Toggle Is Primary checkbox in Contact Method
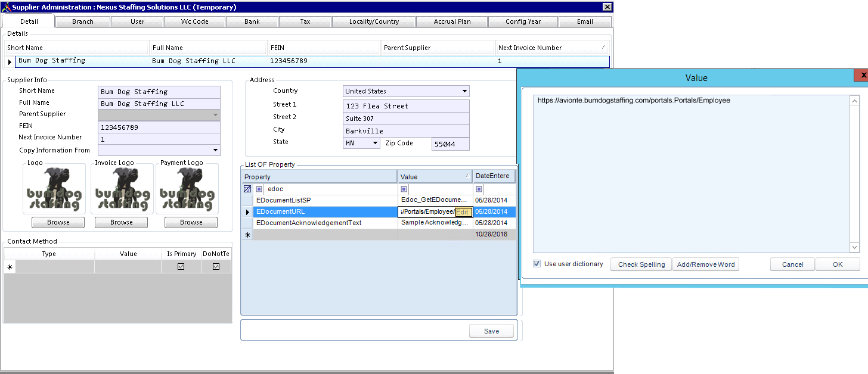The width and height of the screenshot is (868, 374). pos(181,267)
